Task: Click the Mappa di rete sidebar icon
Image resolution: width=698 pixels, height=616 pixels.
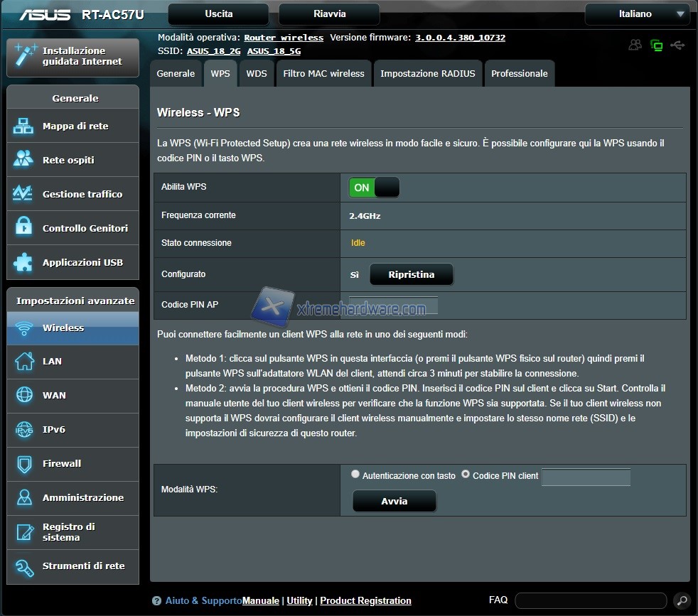Action: [x=23, y=126]
